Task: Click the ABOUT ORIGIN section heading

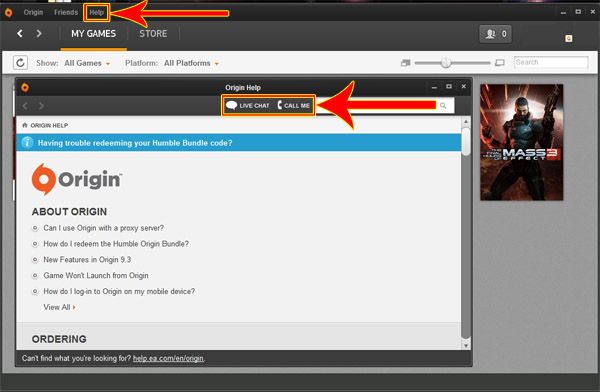Action: [x=69, y=212]
